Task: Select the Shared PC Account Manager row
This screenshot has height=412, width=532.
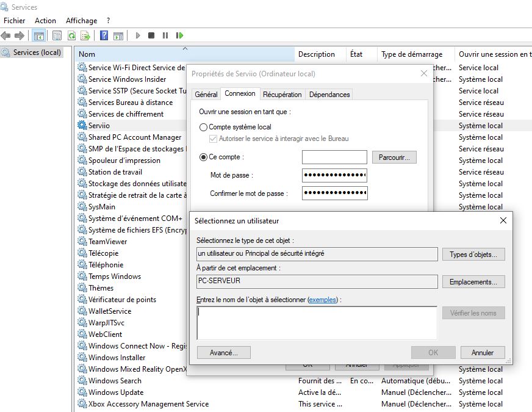Action: pyautogui.click(x=132, y=137)
